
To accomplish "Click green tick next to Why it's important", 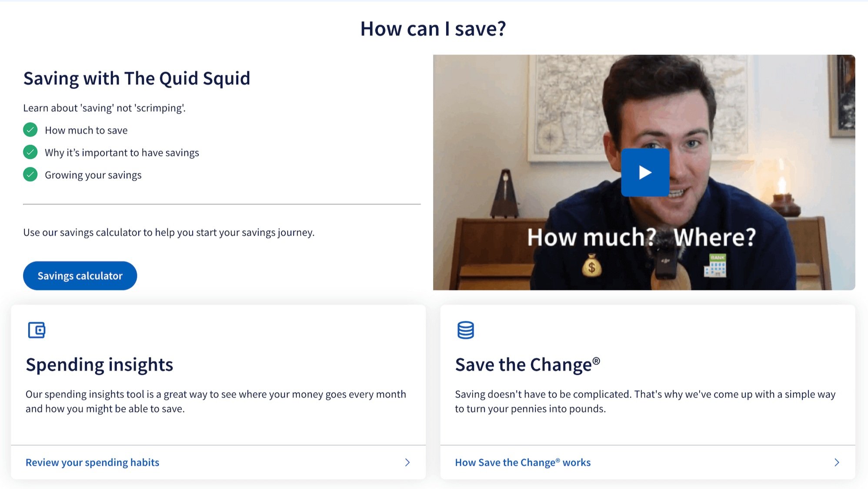I will [x=30, y=152].
